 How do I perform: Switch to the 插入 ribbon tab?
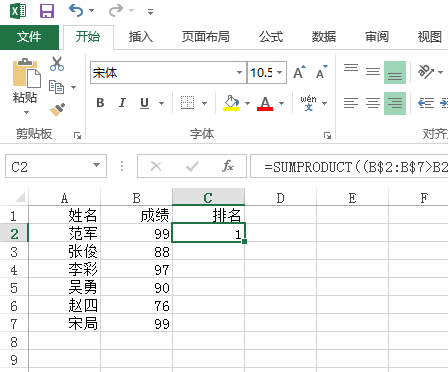click(x=141, y=37)
